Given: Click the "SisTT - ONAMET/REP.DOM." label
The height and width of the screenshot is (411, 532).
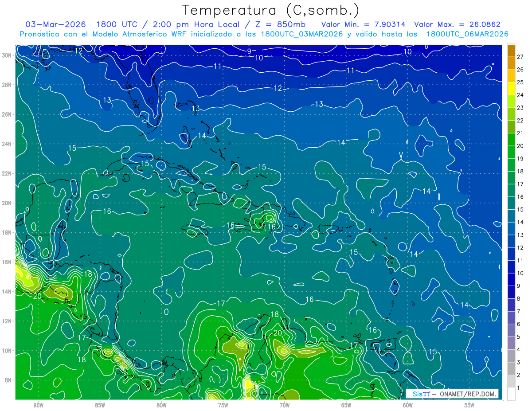Looking at the screenshot, I should click(452, 394).
